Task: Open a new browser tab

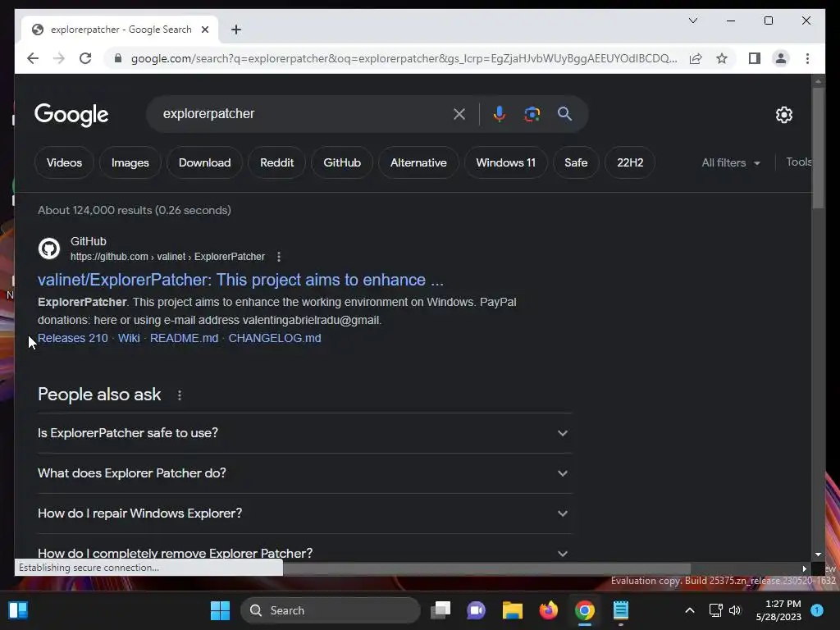Action: 236,30
